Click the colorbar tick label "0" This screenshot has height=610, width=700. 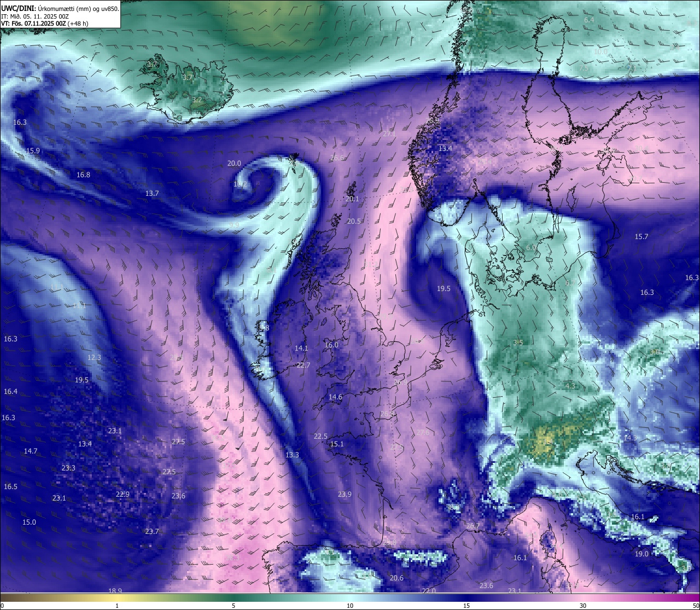[2, 606]
